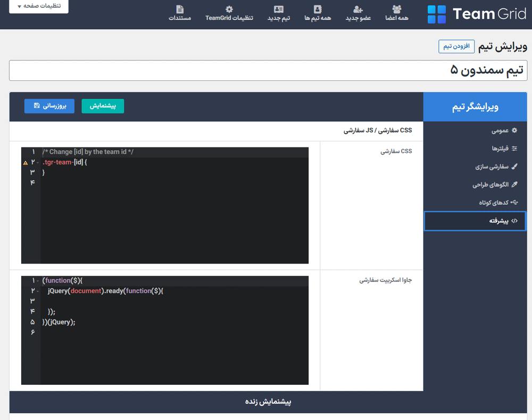This screenshot has height=420, width=532.
Task: Click the All Teams badge icon
Action: coord(318,9)
